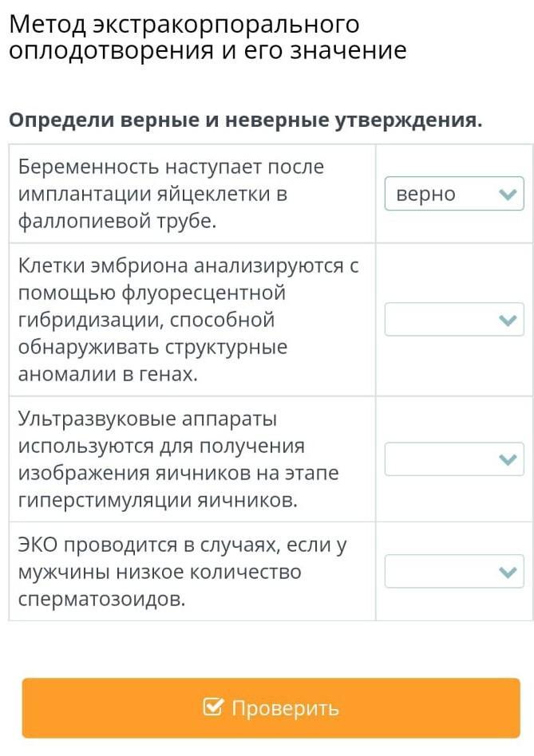Open the dropdown for the ЭКО проводится statement

point(453,572)
